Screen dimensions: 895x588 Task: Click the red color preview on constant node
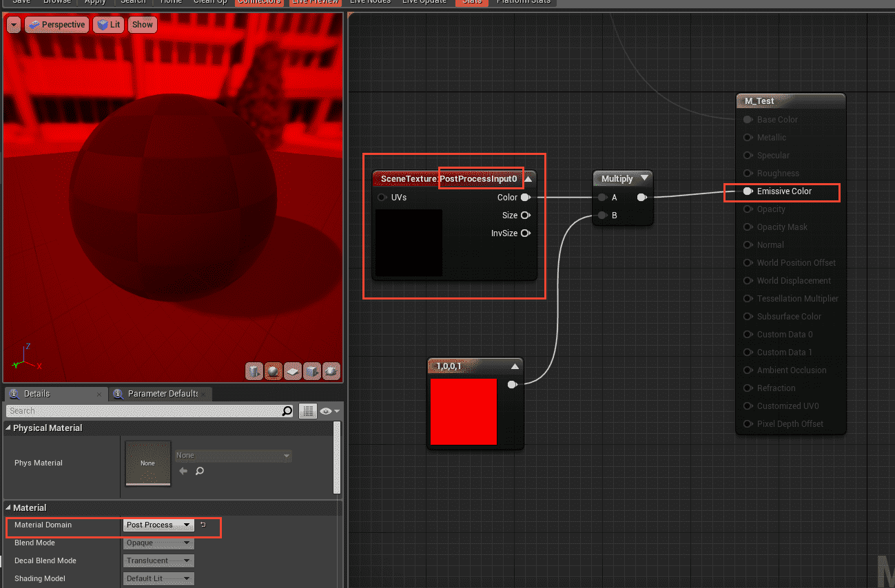[463, 411]
